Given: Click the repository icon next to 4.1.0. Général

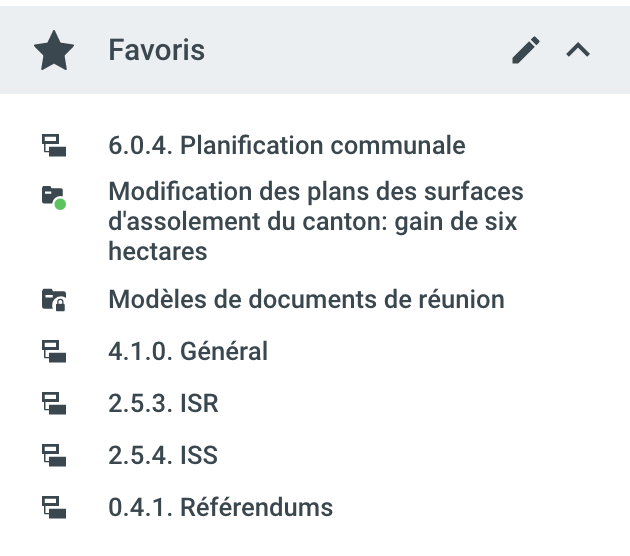Looking at the screenshot, I should 54,351.
